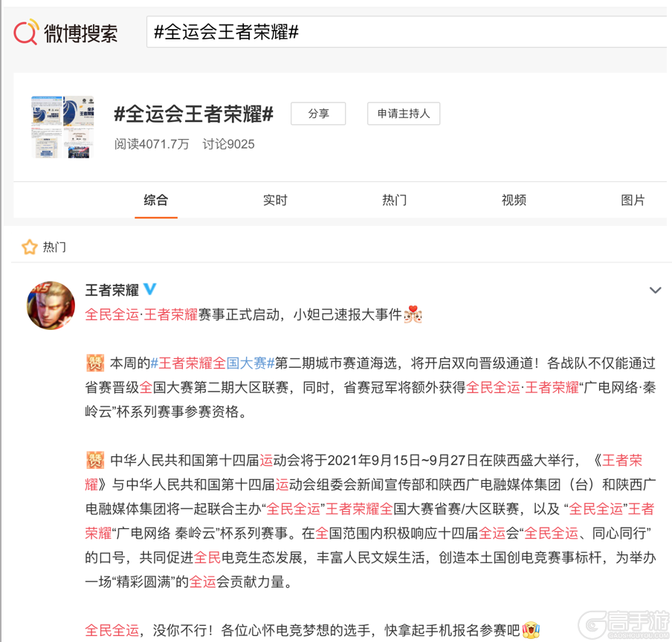Open the #王者荣耀全国大赛# hashtag link
672x642 pixels.
213,363
